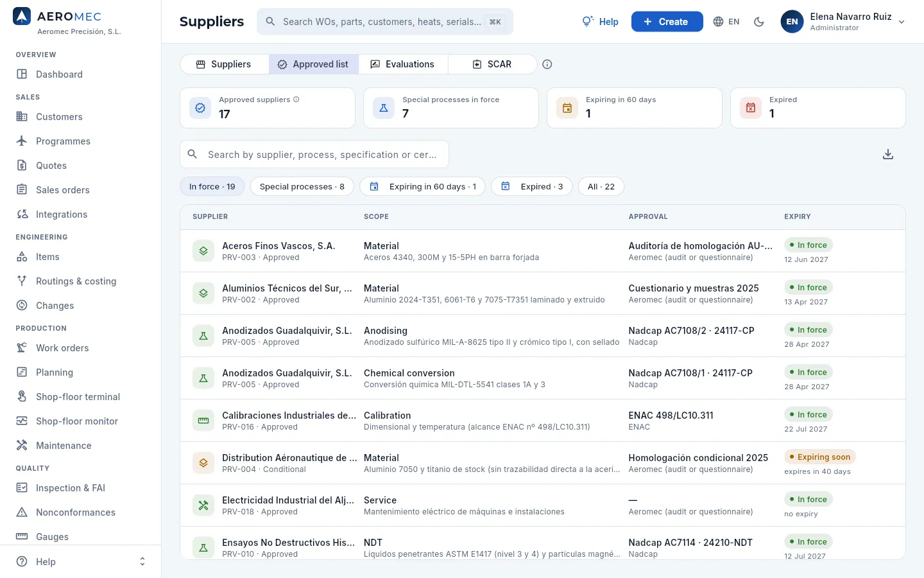924x578 pixels.
Task: Show All · 22 suppliers
Action: pos(601,186)
